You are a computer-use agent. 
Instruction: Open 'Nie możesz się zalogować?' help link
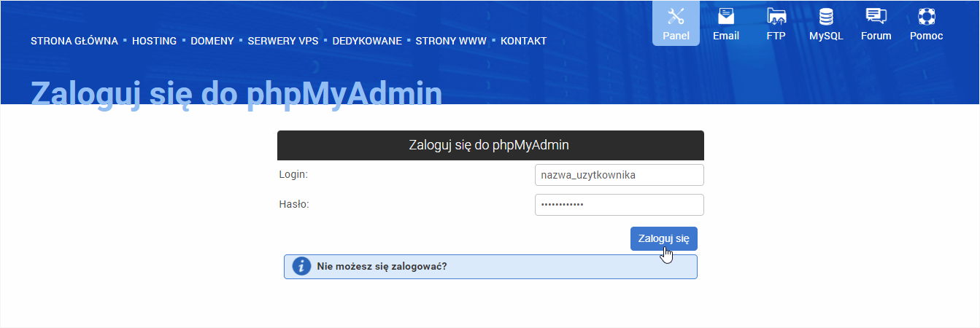(x=382, y=266)
